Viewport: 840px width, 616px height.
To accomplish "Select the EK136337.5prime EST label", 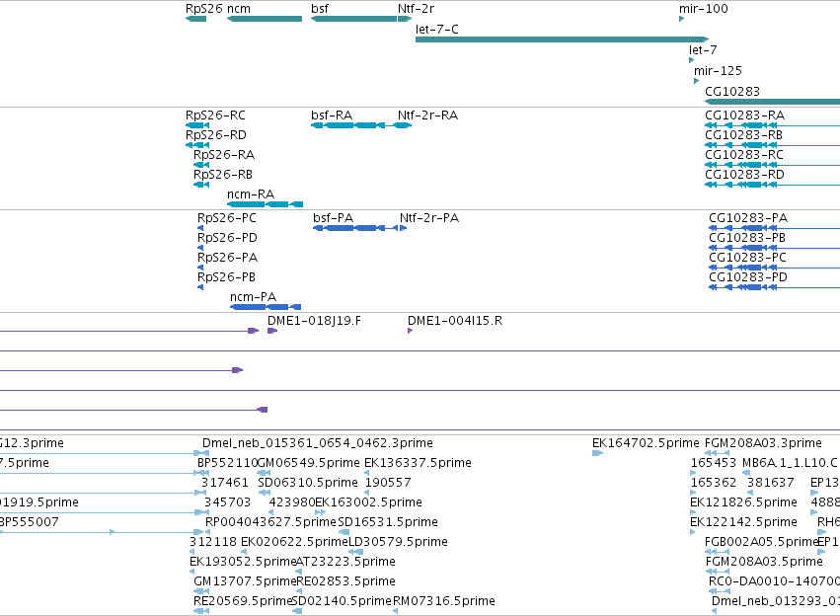I will [x=418, y=463].
